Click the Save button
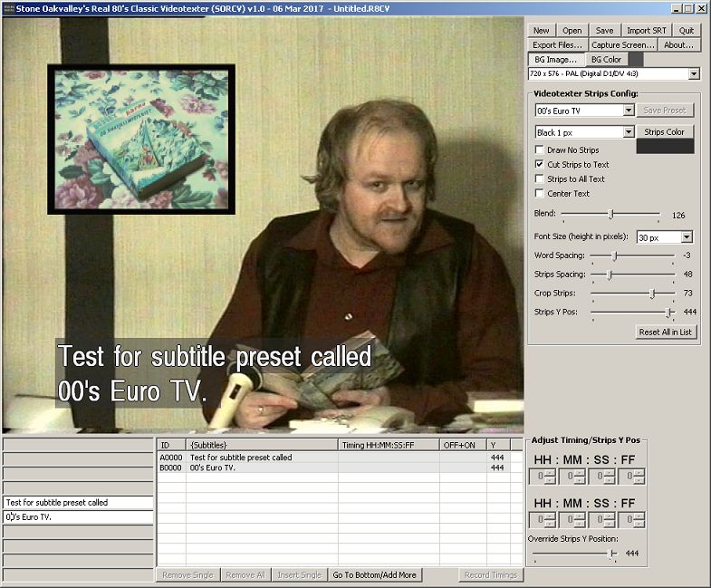Image resolution: width=711 pixels, height=588 pixels. tap(604, 30)
